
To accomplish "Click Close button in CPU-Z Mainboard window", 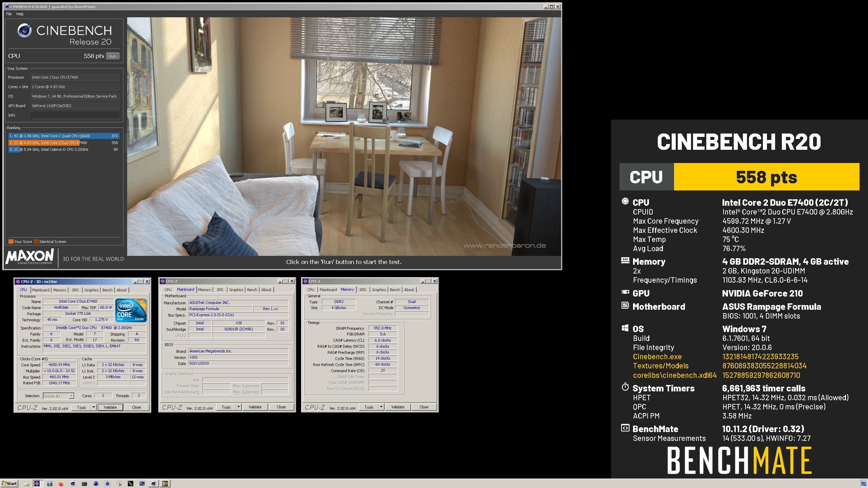I will click(x=281, y=407).
